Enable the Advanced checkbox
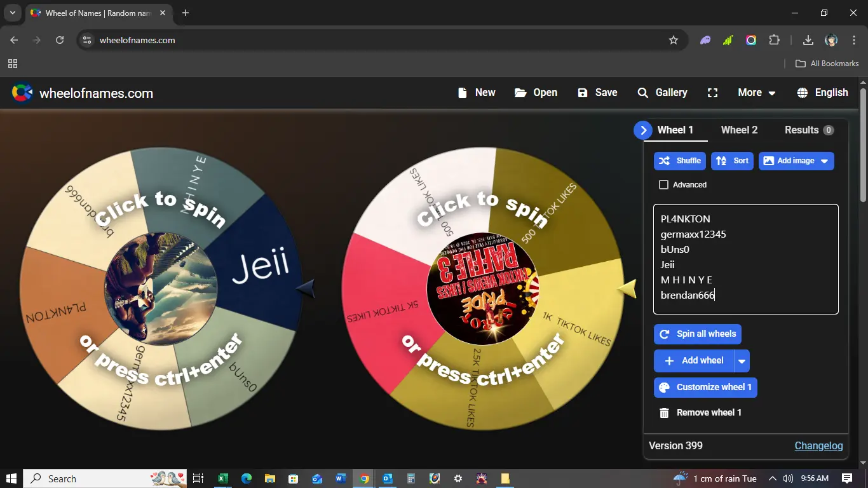868x488 pixels. pos(664,185)
